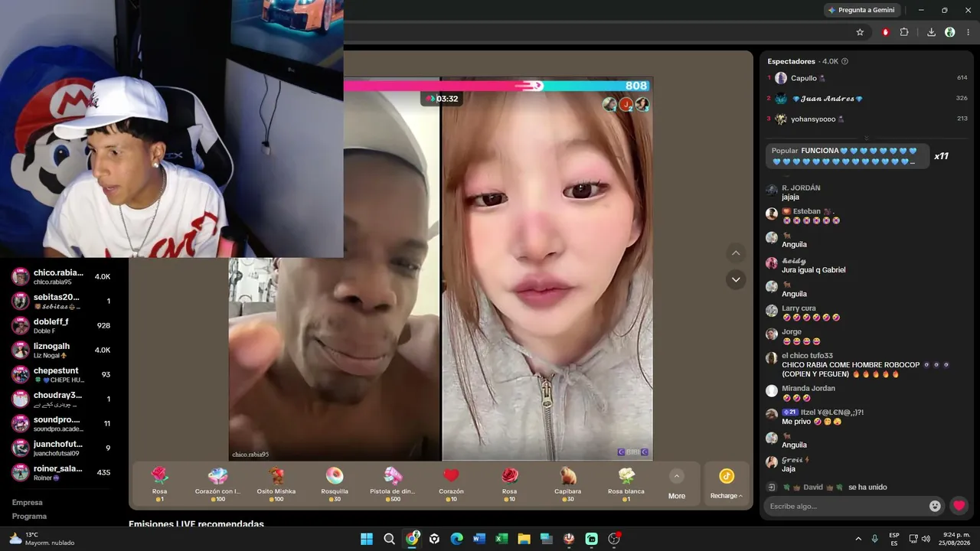980x551 pixels.
Task: Expand the viewers ranking list chevron
Action: 867,138
